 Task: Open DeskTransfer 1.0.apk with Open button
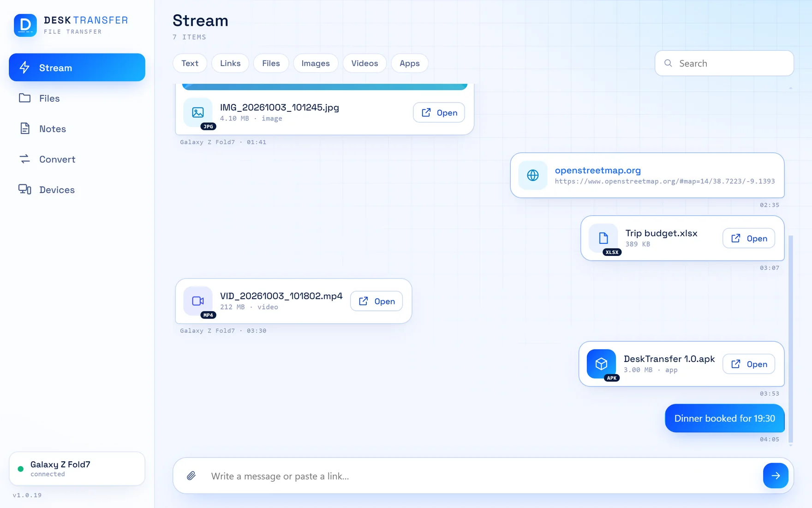[749, 364]
